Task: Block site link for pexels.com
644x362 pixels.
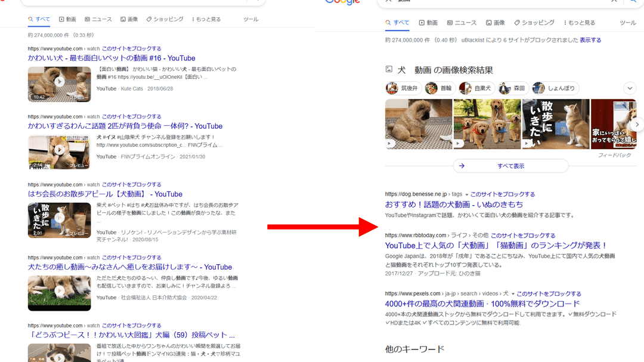Action: pos(549,294)
